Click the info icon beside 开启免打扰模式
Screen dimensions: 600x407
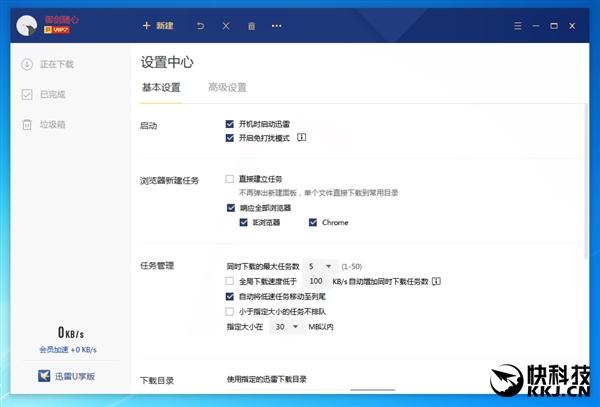pyautogui.click(x=301, y=137)
